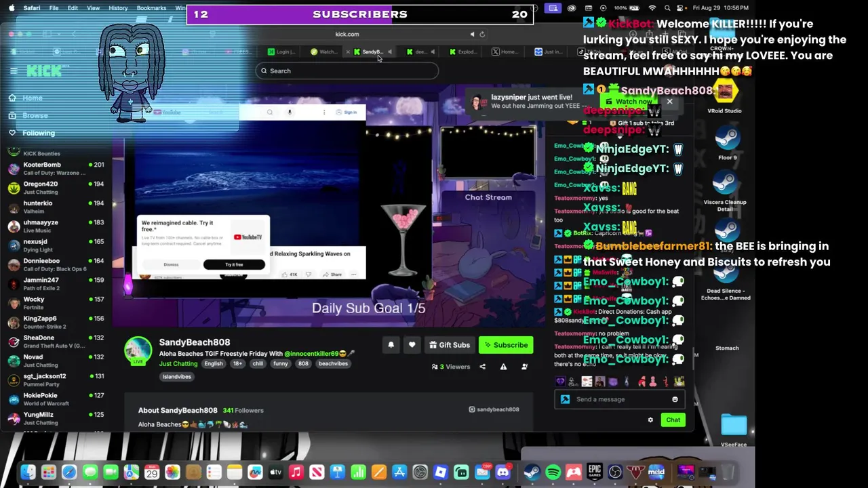Open Spotify in the Dock

[x=553, y=472]
